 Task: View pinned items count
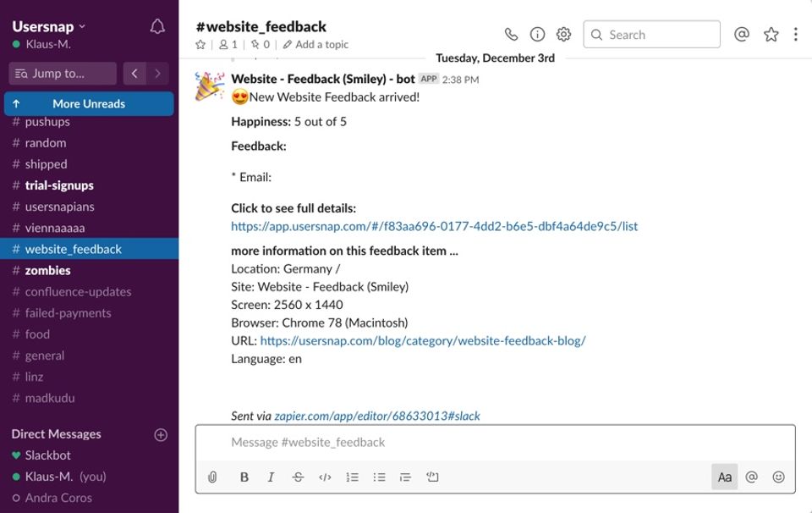[261, 45]
